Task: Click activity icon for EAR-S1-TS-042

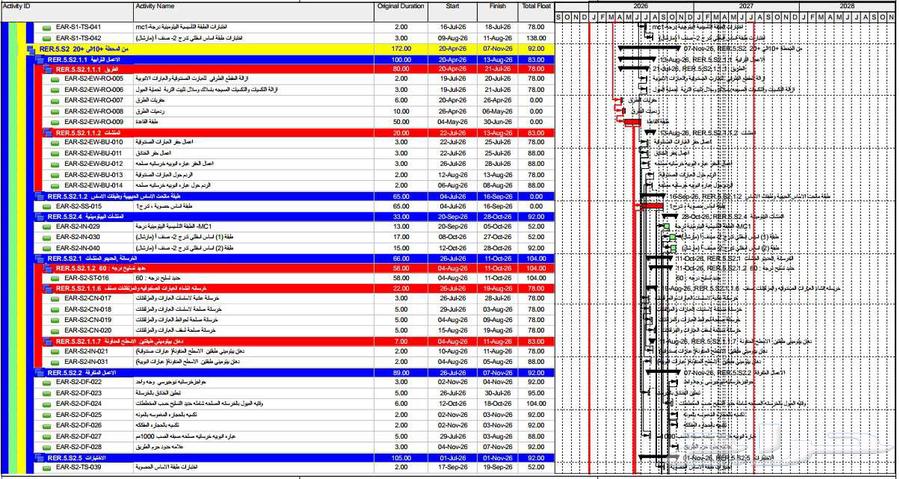Action: 46,38
